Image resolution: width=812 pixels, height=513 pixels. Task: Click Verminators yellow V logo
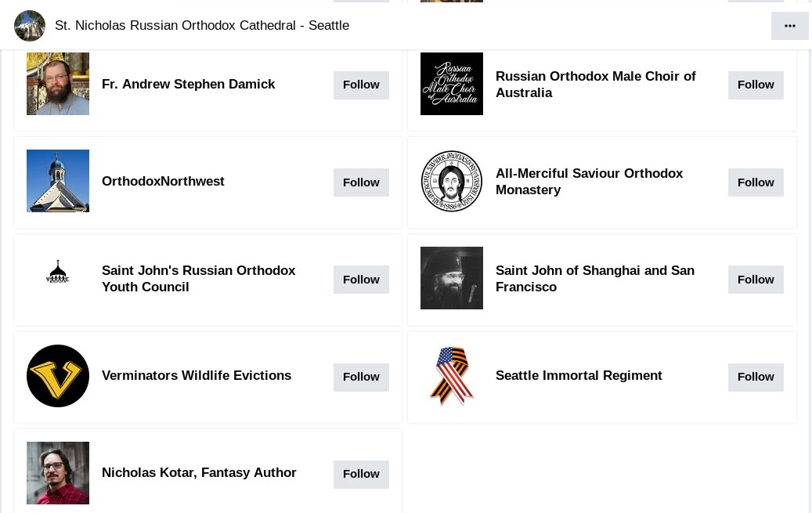(58, 376)
